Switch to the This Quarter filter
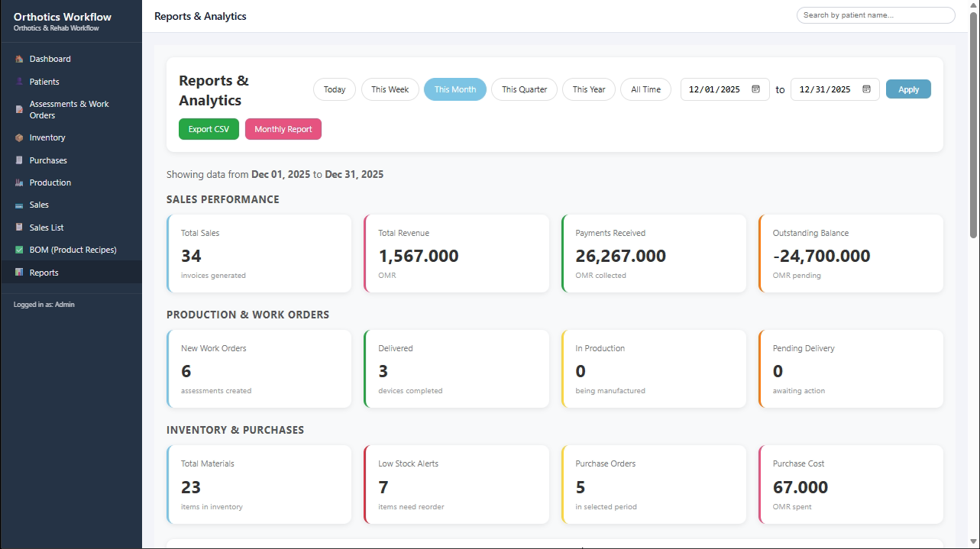980x549 pixels. [524, 89]
